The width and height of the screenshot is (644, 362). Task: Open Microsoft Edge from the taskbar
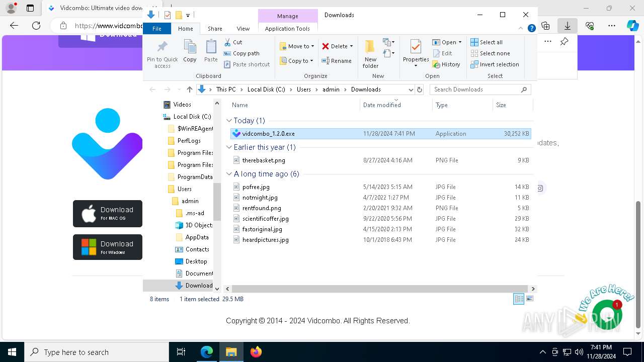[207, 352]
